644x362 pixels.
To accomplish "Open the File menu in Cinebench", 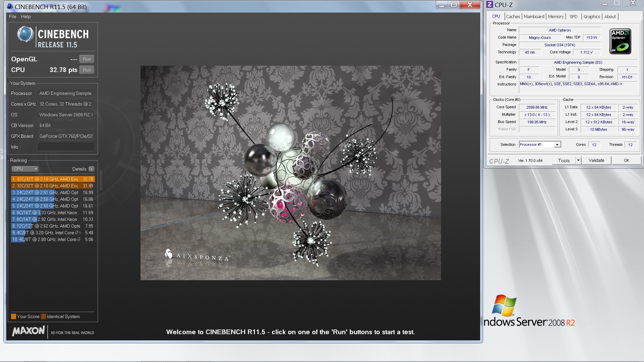I will pyautogui.click(x=12, y=16).
